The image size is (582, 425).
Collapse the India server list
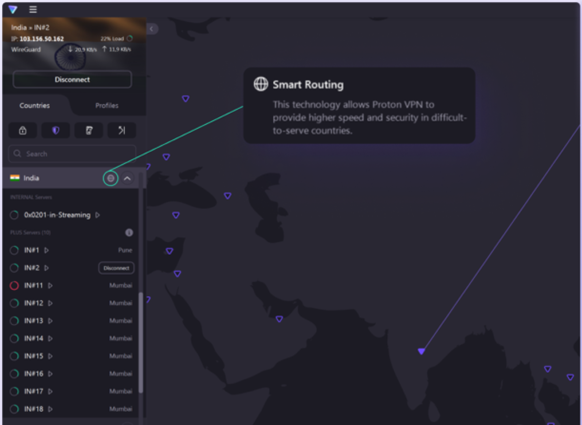coord(127,179)
